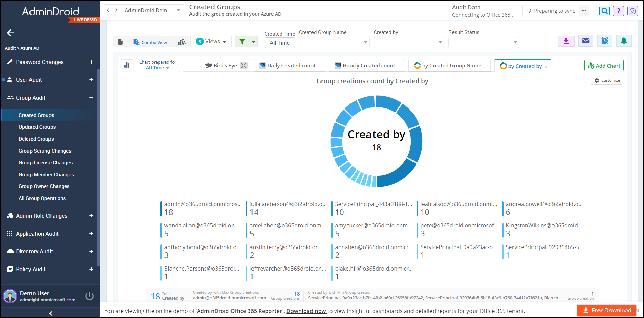Expand the Bird's Eye fullscreen icon

[x=244, y=65]
